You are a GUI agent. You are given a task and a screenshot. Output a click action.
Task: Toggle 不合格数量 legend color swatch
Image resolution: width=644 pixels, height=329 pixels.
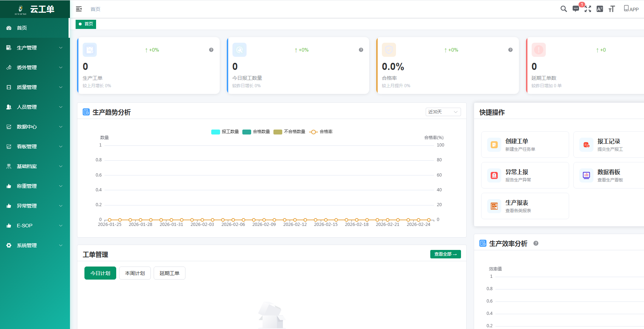coord(278,132)
